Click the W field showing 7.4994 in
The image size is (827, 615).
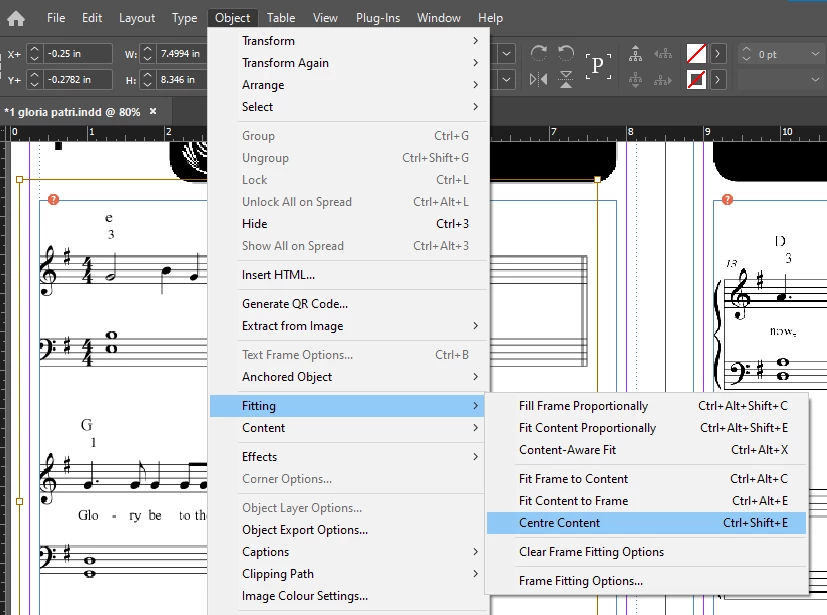182,53
